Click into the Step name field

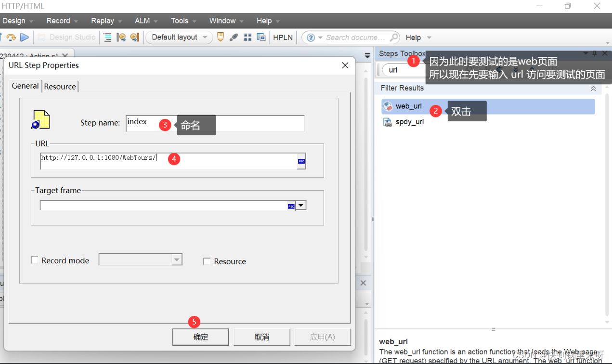[215, 123]
